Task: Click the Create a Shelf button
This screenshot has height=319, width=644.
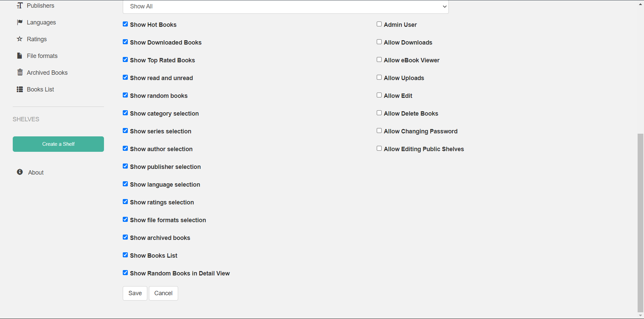Action: coord(58,144)
